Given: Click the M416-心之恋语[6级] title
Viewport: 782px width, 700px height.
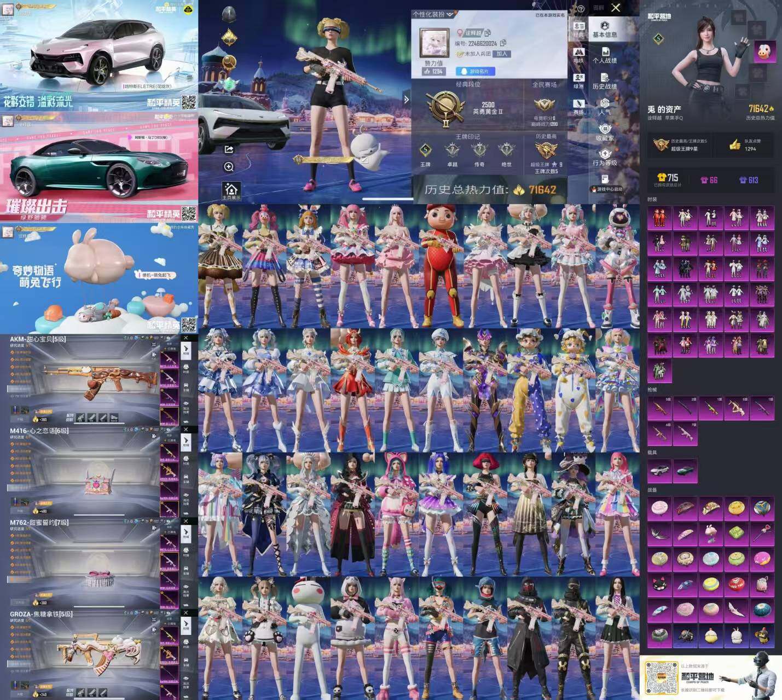Looking at the screenshot, I should [x=39, y=431].
